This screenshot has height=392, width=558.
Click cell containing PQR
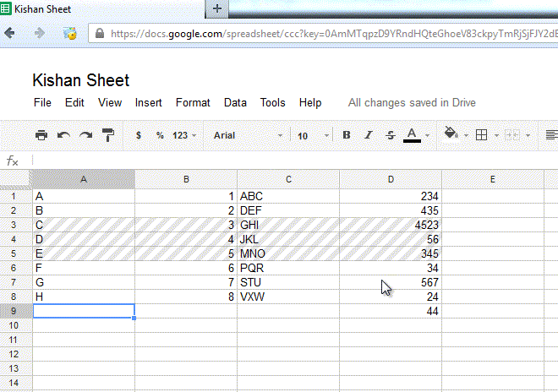[288, 268]
